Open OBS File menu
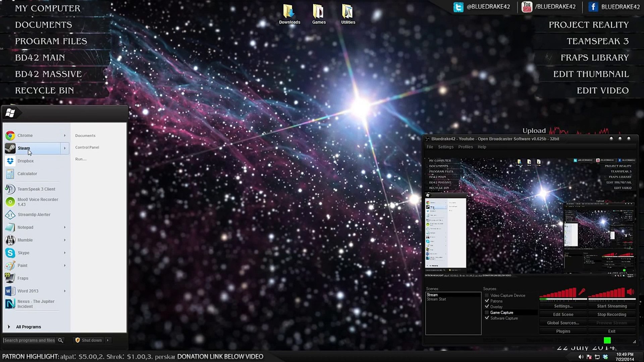 point(430,147)
